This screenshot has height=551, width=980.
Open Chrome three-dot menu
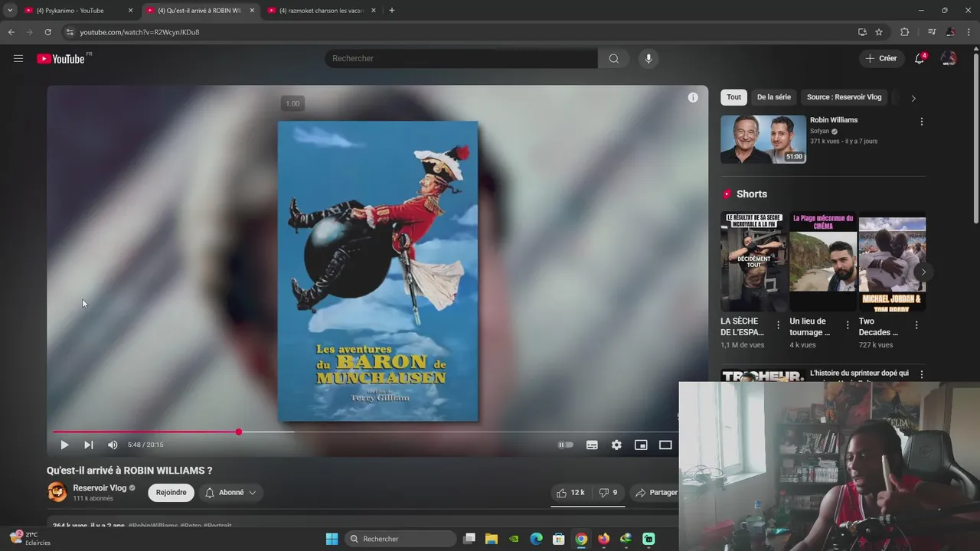pyautogui.click(x=969, y=32)
